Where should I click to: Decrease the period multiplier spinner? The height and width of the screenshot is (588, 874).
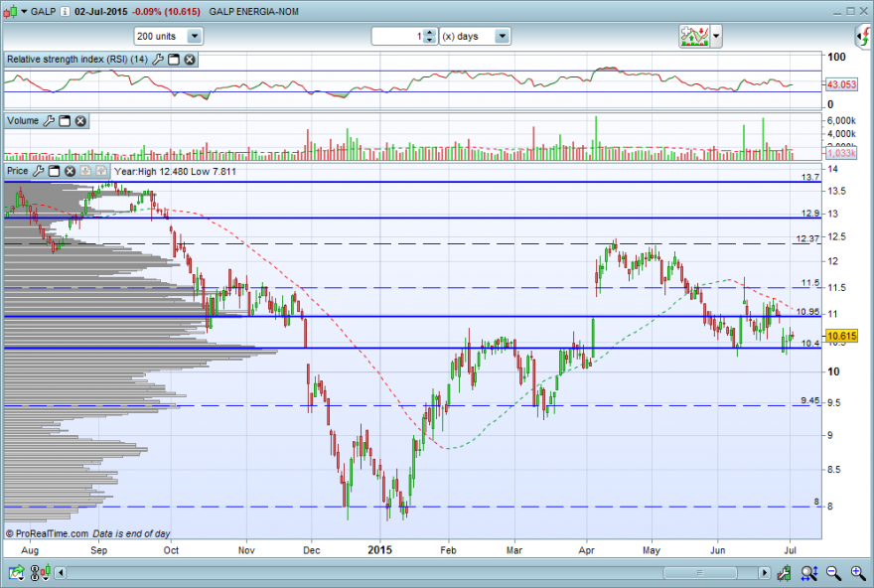(429, 40)
